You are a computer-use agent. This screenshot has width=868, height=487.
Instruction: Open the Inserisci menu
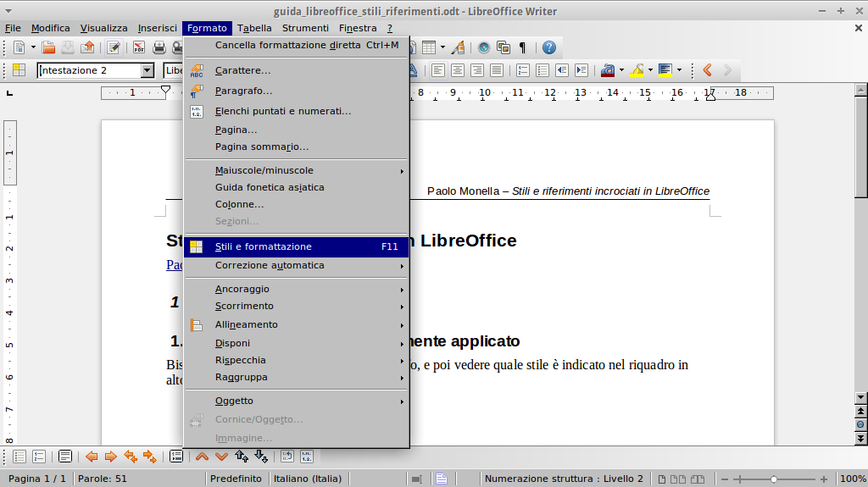(157, 28)
